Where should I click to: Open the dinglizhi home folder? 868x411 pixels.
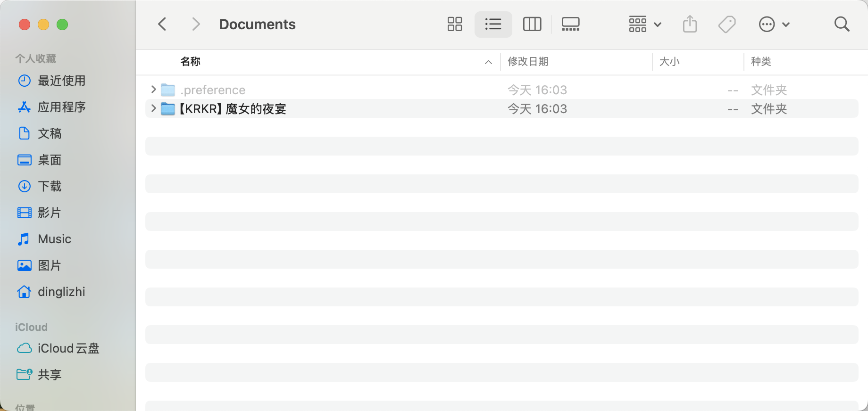61,292
